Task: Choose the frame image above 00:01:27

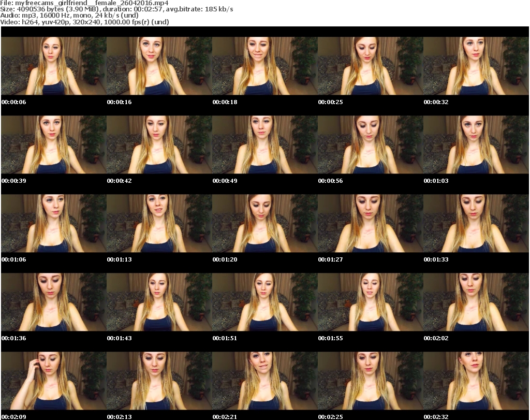Action: [371, 223]
